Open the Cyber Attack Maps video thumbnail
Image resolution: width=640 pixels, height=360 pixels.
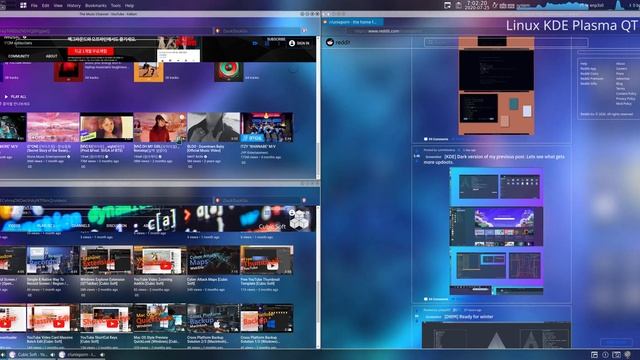[213, 260]
